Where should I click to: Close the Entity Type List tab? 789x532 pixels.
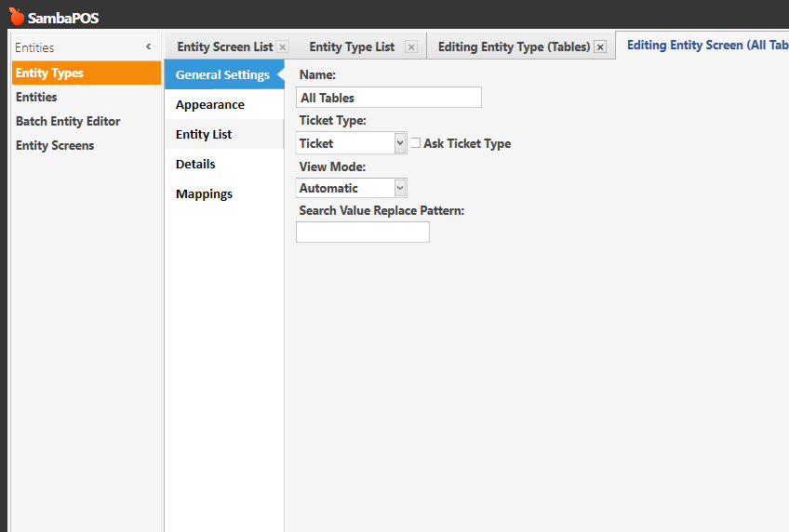pyautogui.click(x=411, y=47)
